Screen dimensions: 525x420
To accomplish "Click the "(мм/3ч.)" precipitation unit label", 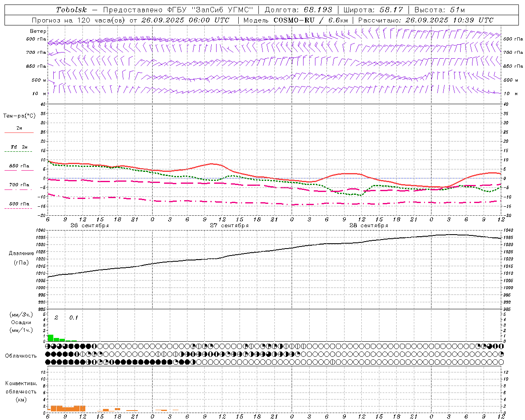I will click(21, 315).
